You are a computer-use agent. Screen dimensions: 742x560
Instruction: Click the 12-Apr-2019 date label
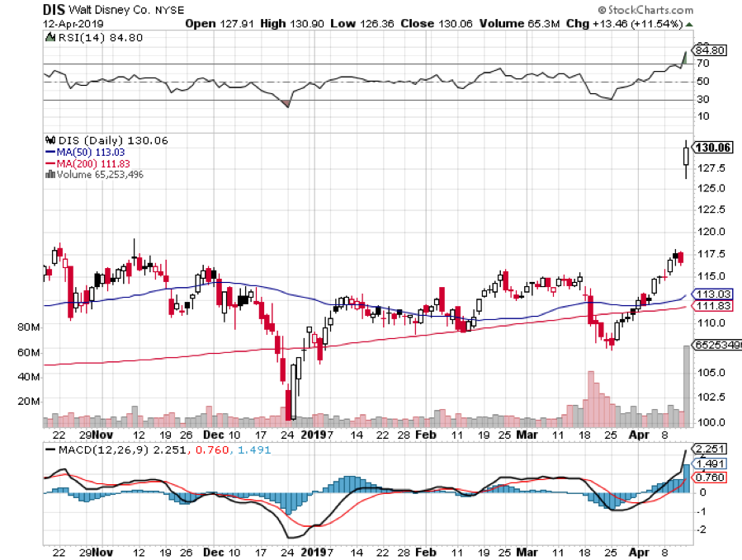pyautogui.click(x=73, y=24)
